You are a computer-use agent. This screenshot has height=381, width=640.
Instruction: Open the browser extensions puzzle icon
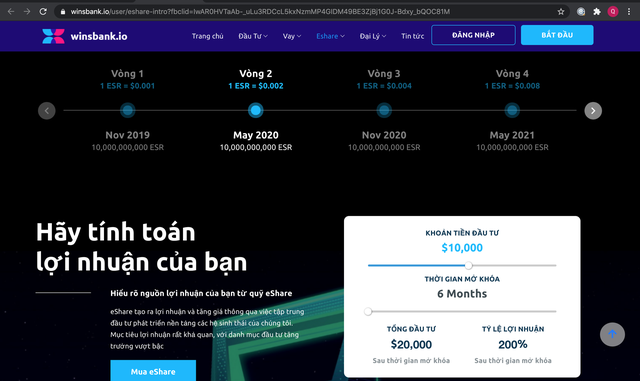pos(597,11)
